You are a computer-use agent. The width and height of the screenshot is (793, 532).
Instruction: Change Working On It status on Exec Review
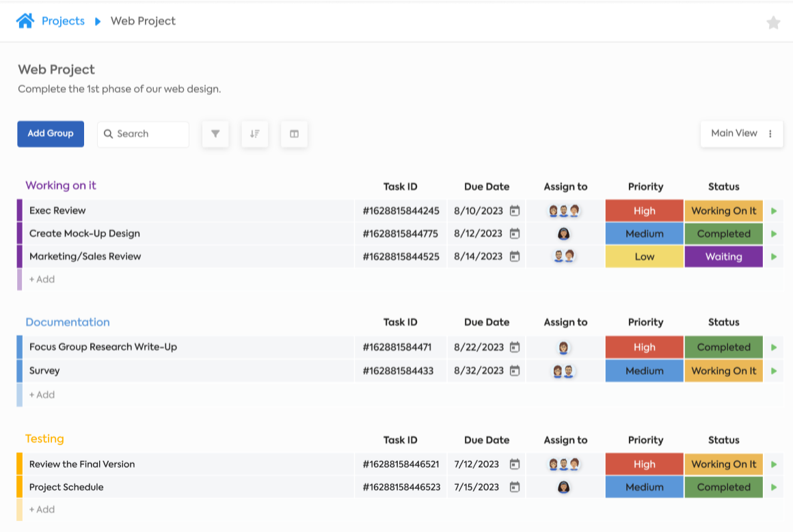[x=724, y=211]
